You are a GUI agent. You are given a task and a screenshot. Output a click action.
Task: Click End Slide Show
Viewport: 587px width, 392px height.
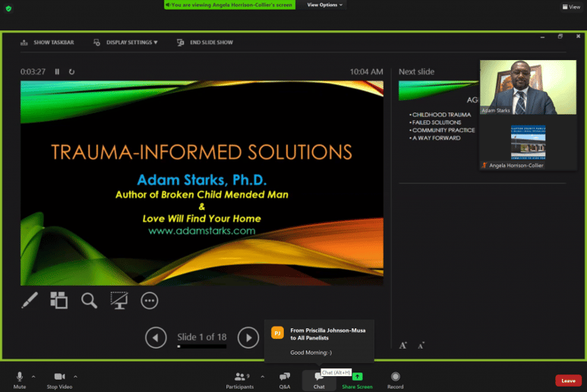tap(205, 43)
